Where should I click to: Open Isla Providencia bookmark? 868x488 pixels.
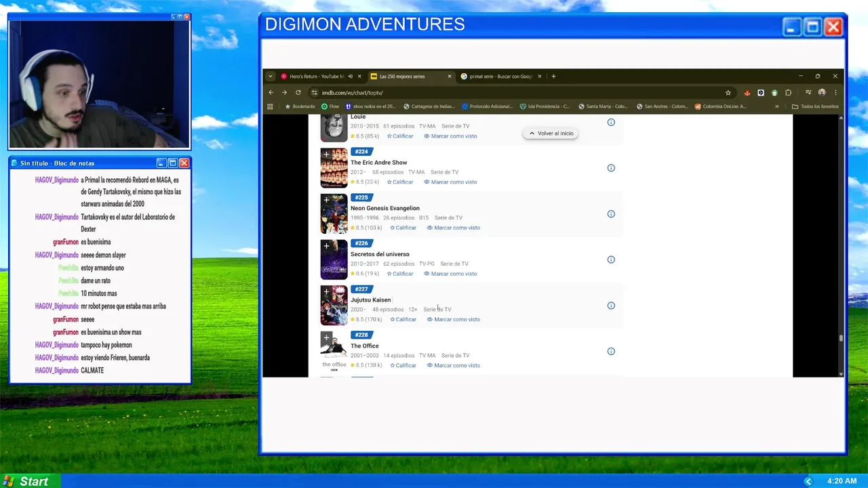click(x=545, y=106)
